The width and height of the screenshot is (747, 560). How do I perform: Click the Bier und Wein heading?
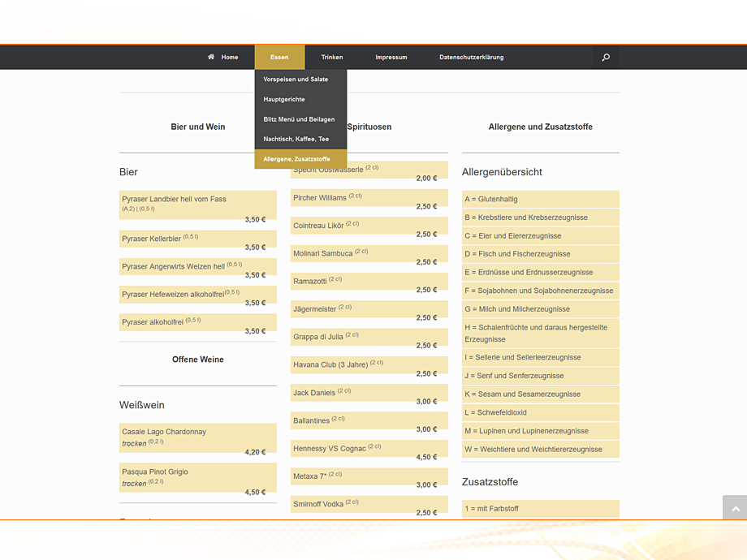197,127
